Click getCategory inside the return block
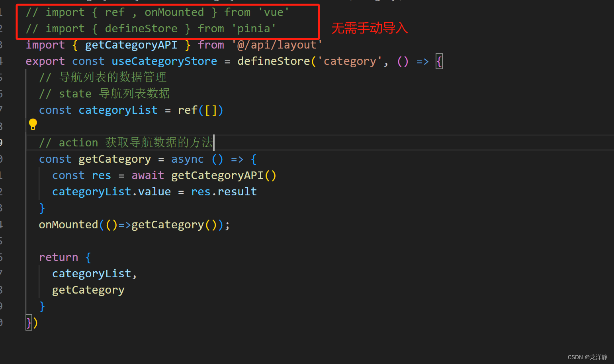Viewport: 614px width, 364px height. coord(88,290)
